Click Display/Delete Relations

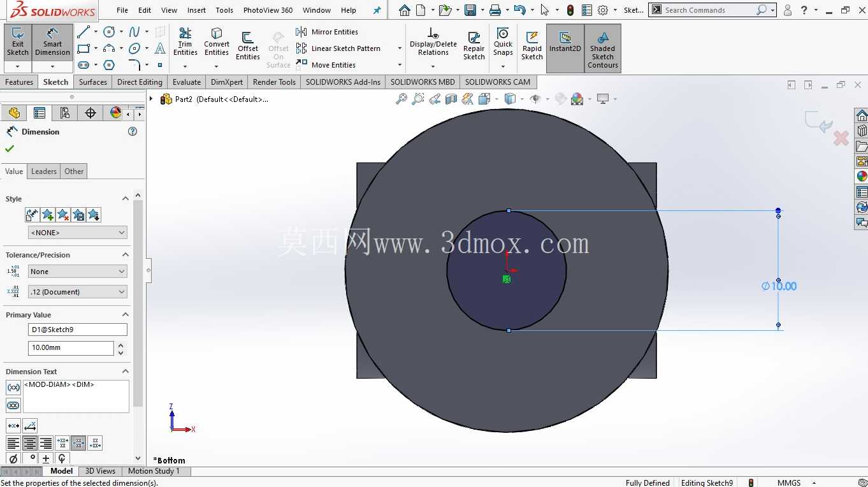point(433,42)
